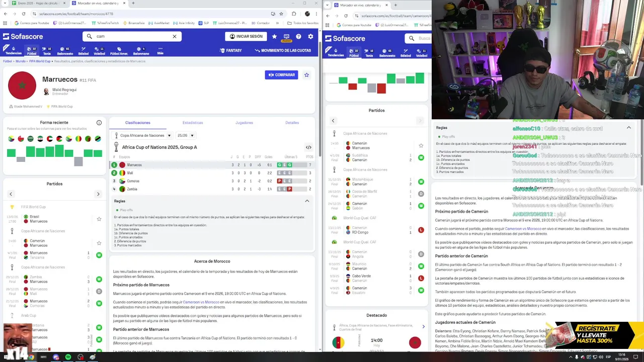Select the Tenis sport in left window
Image resolution: width=644 pixels, height=362 pixels.
(x=47, y=51)
